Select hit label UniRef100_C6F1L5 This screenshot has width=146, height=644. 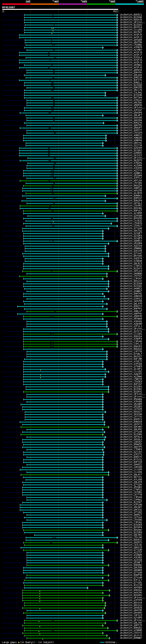click(131, 615)
